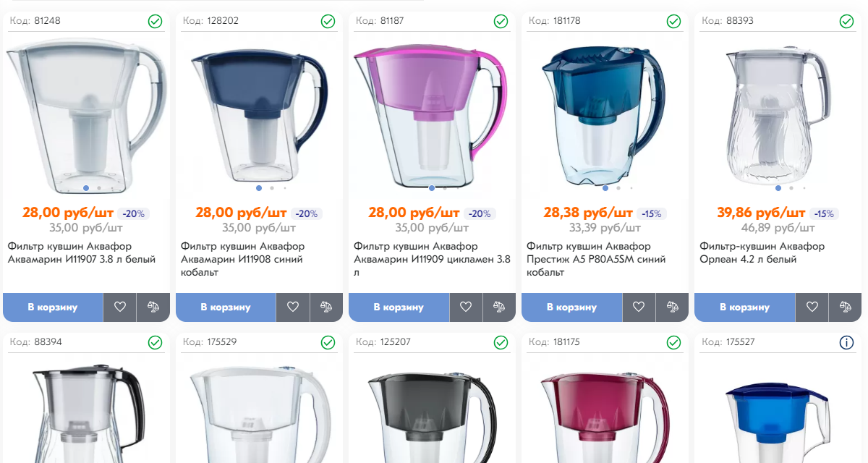This screenshot has width=868, height=463.
Task: Compare the Аквамарин И11907 белый filter
Action: (153, 307)
